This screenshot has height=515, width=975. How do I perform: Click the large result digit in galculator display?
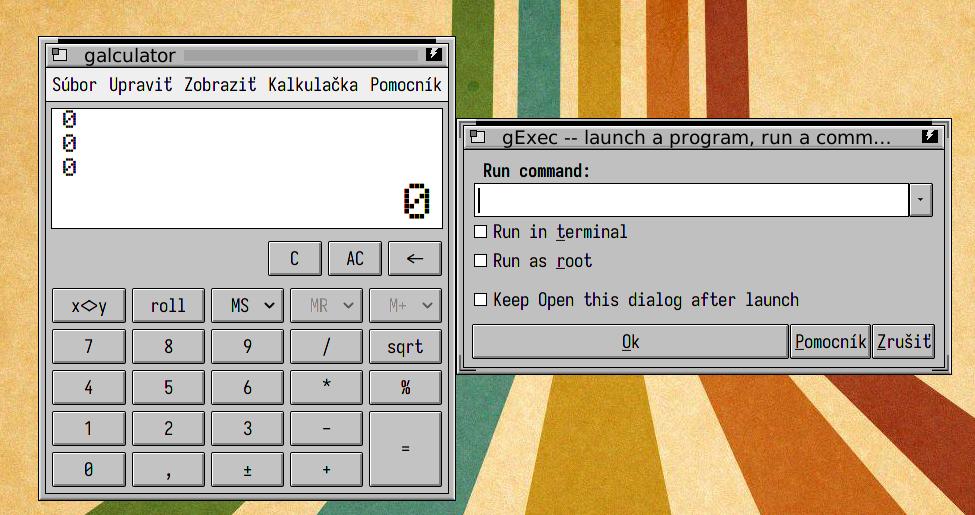416,201
